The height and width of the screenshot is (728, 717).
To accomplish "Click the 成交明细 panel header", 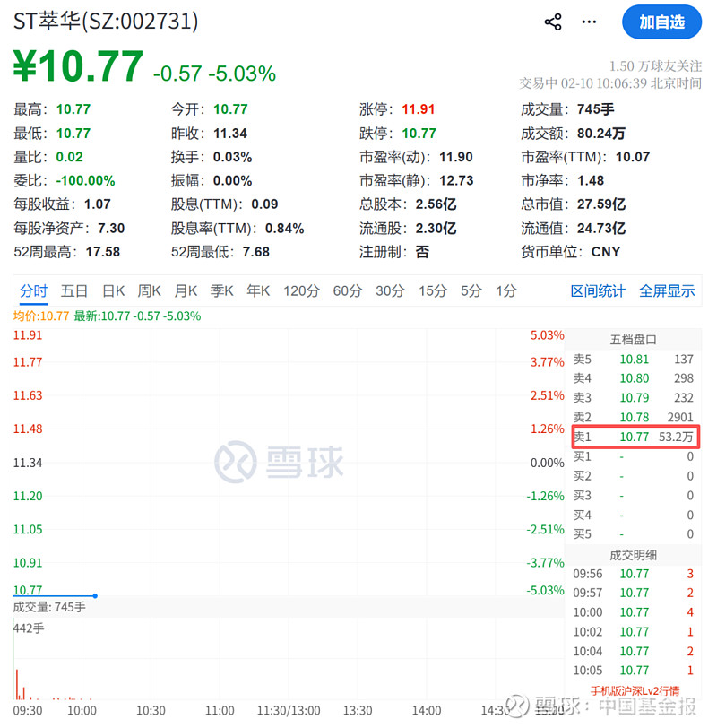I will [635, 554].
